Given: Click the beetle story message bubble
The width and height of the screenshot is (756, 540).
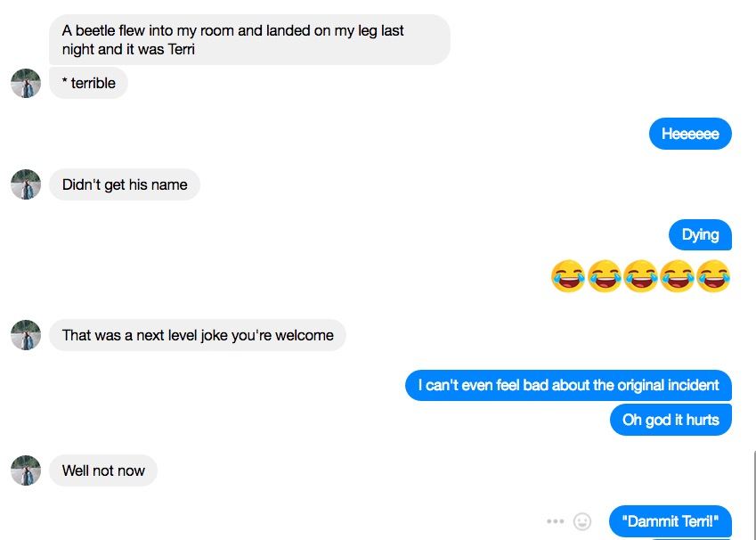Looking at the screenshot, I should pyautogui.click(x=249, y=39).
